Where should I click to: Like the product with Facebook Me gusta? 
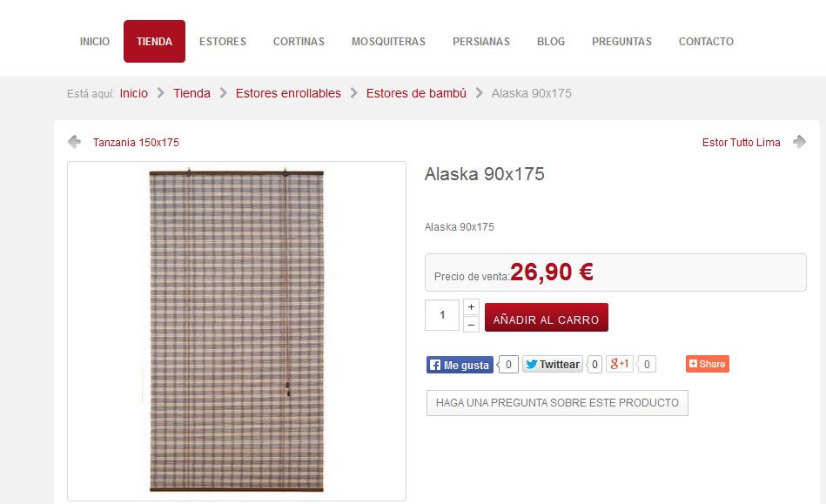tap(460, 365)
